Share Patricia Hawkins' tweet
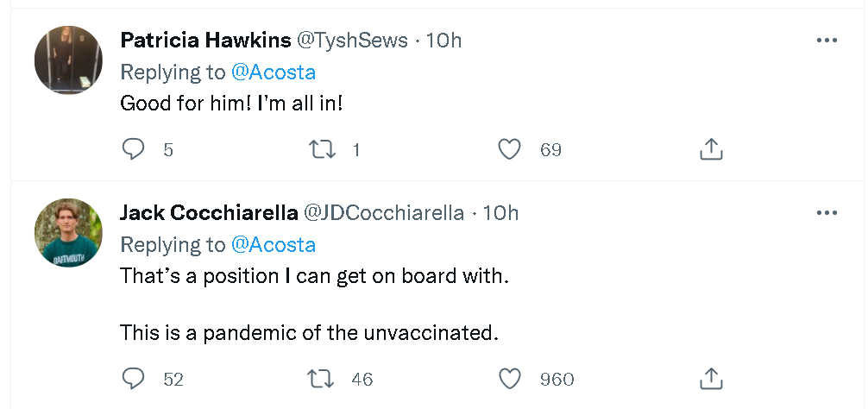Image resolution: width=868 pixels, height=409 pixels. pos(710,150)
